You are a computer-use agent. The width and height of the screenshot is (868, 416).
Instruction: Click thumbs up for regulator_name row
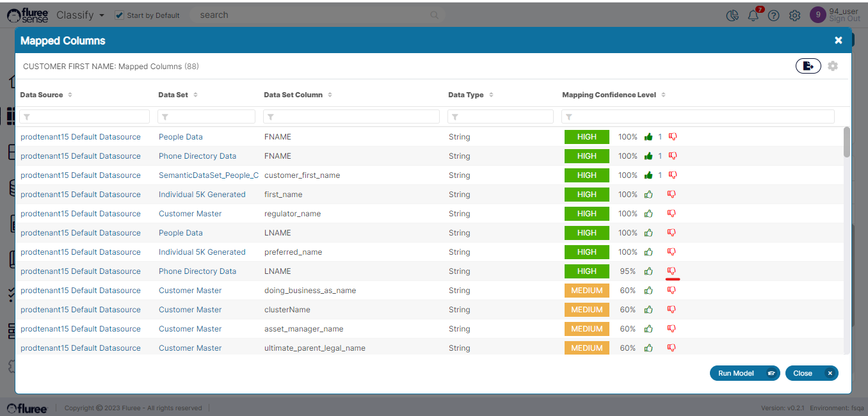(648, 214)
